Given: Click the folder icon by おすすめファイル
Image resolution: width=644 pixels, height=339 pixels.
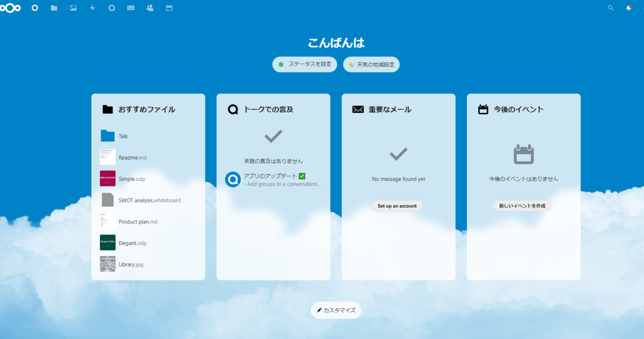Looking at the screenshot, I should 108,109.
